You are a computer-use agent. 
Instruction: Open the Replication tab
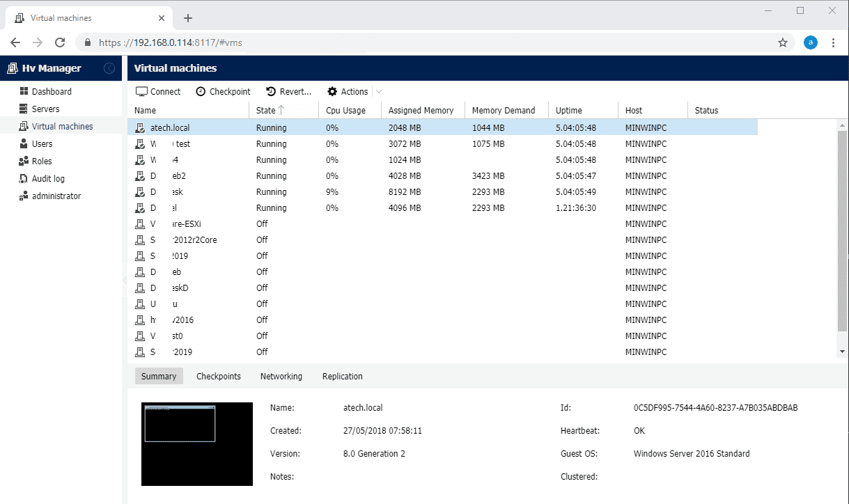coord(343,376)
